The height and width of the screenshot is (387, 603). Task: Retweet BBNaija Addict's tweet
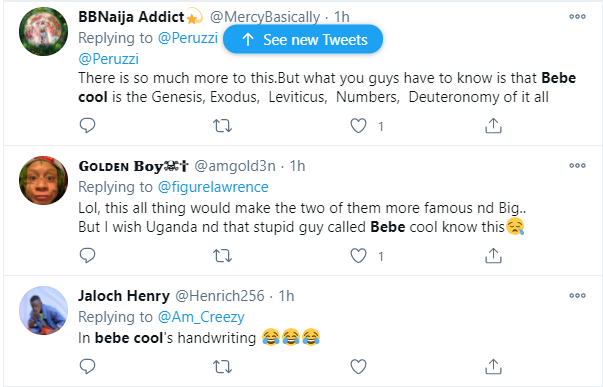[x=222, y=126]
